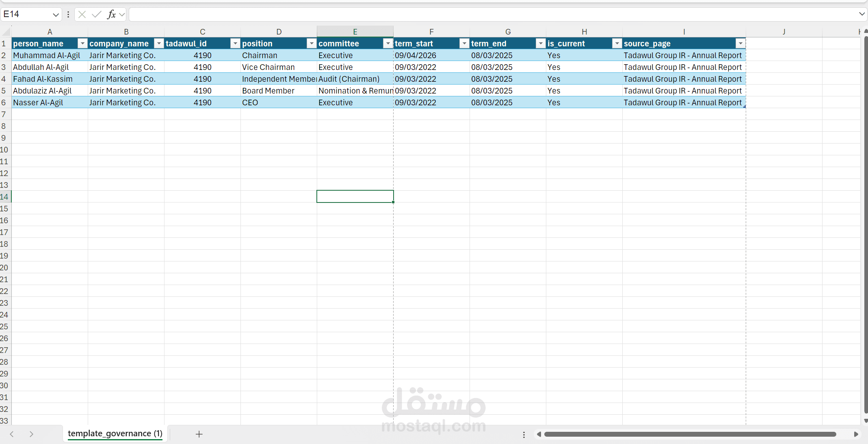Expand the formula bar with chevron
The image size is (868, 444).
click(x=862, y=14)
